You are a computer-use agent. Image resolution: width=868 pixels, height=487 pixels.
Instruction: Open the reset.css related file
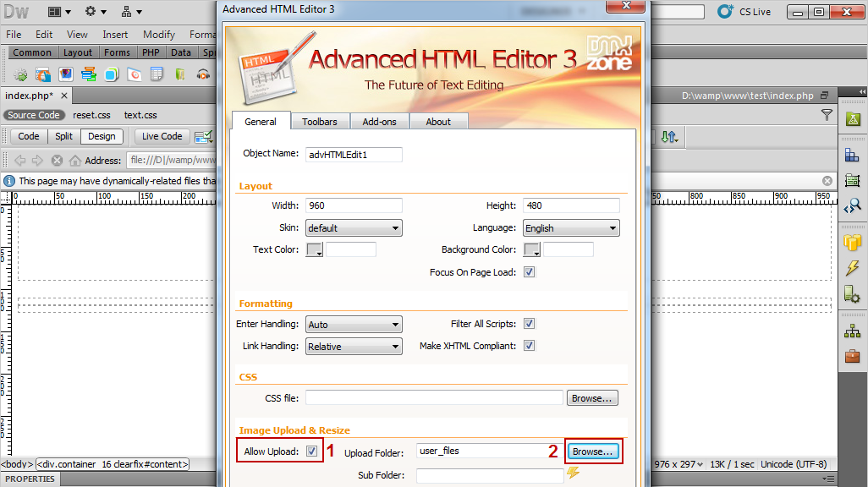[x=92, y=115]
